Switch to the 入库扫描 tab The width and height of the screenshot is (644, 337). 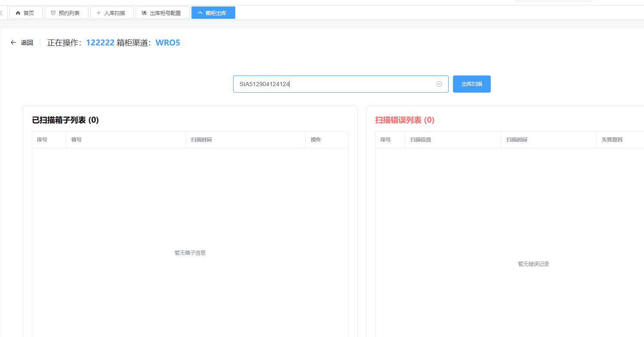click(x=114, y=13)
